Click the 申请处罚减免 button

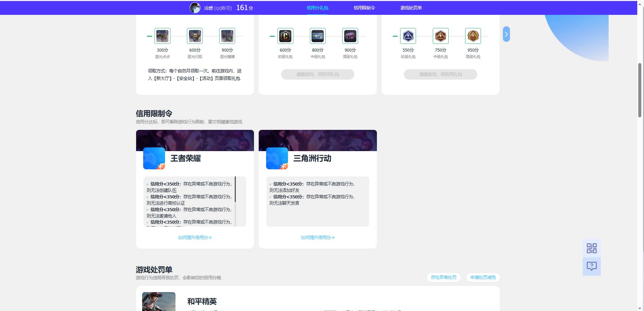483,277
